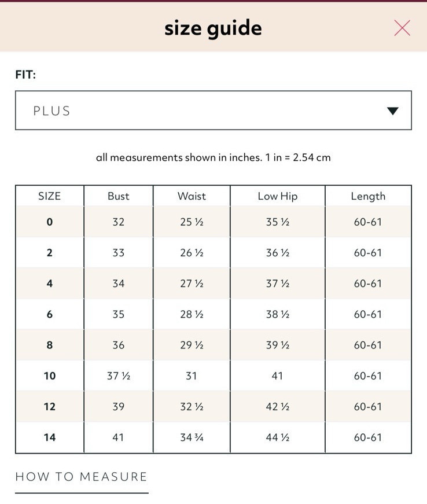Click size 6 row label
Image resolution: width=427 pixels, height=504 pixels.
(x=50, y=314)
